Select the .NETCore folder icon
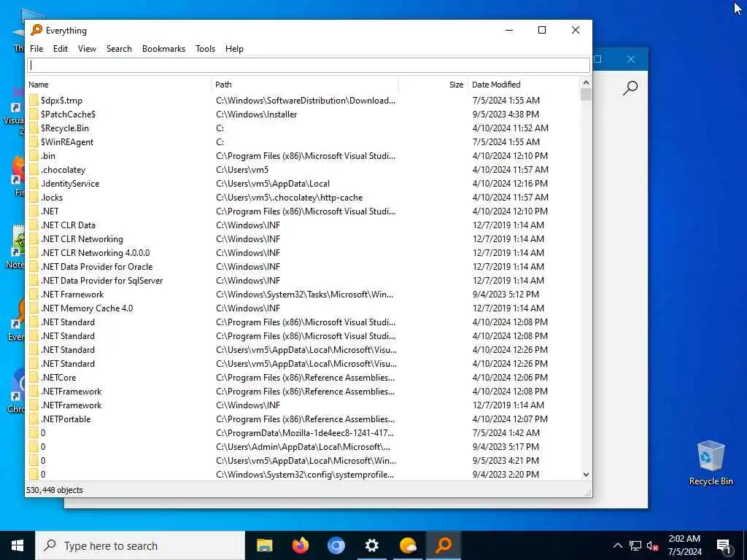Image resolution: width=747 pixels, height=560 pixels. 34,378
